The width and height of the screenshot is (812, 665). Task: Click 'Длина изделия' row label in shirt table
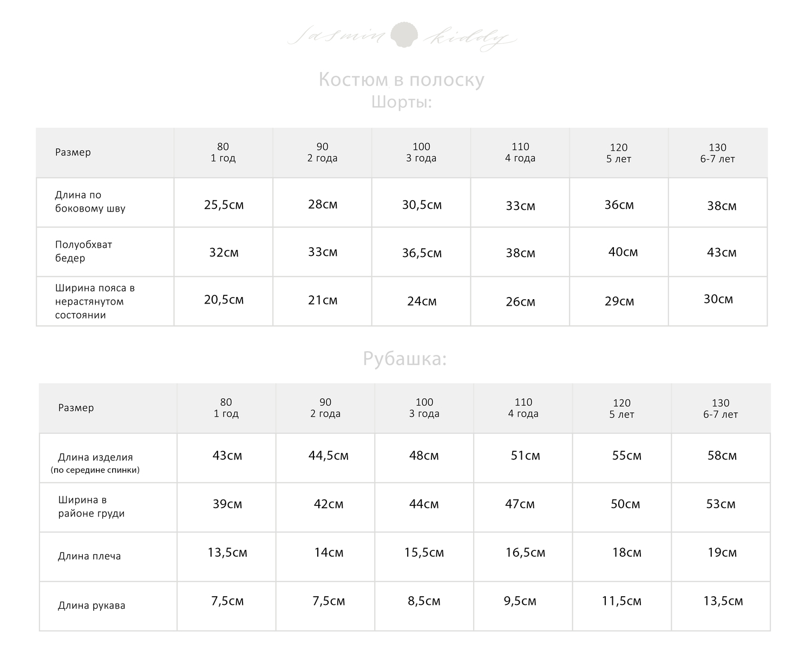tap(95, 458)
